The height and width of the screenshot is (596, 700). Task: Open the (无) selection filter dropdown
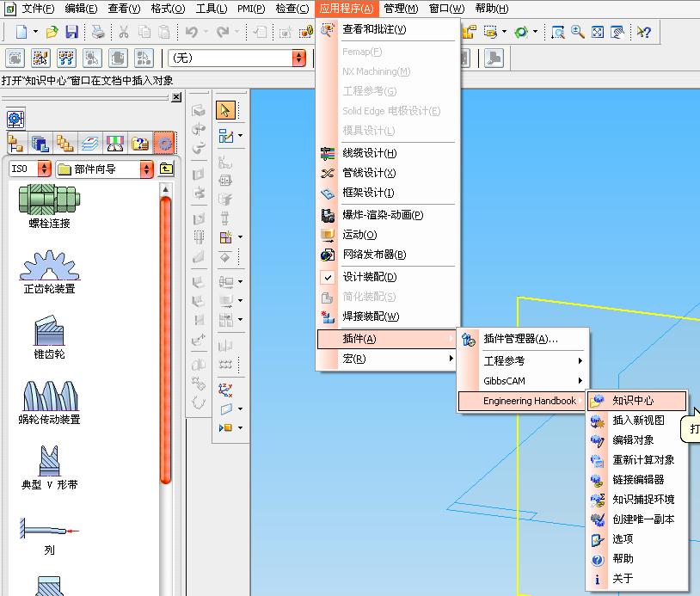(x=299, y=58)
